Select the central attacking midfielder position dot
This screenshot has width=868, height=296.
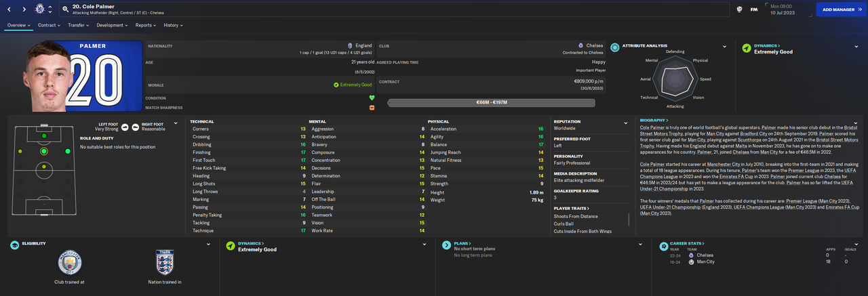[44, 151]
